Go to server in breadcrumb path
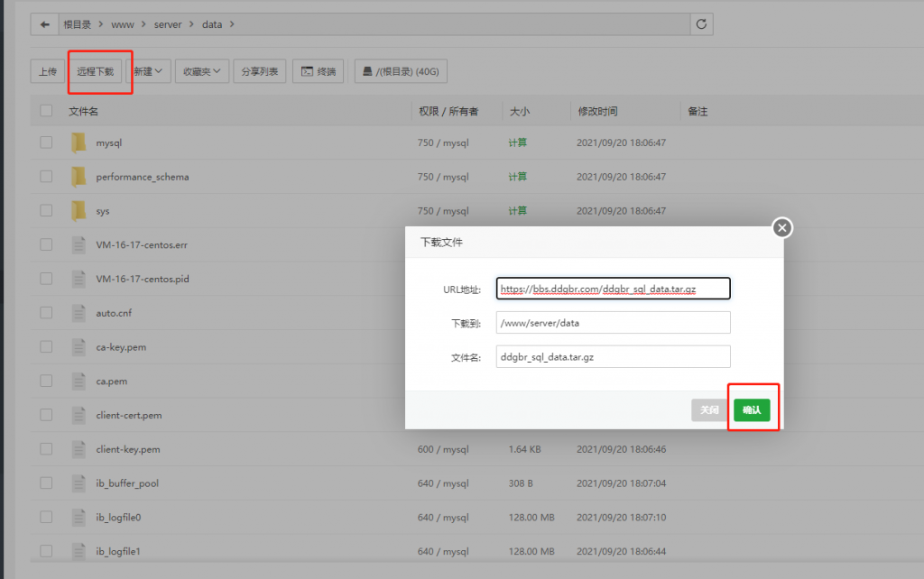This screenshot has width=924, height=579. tap(168, 24)
